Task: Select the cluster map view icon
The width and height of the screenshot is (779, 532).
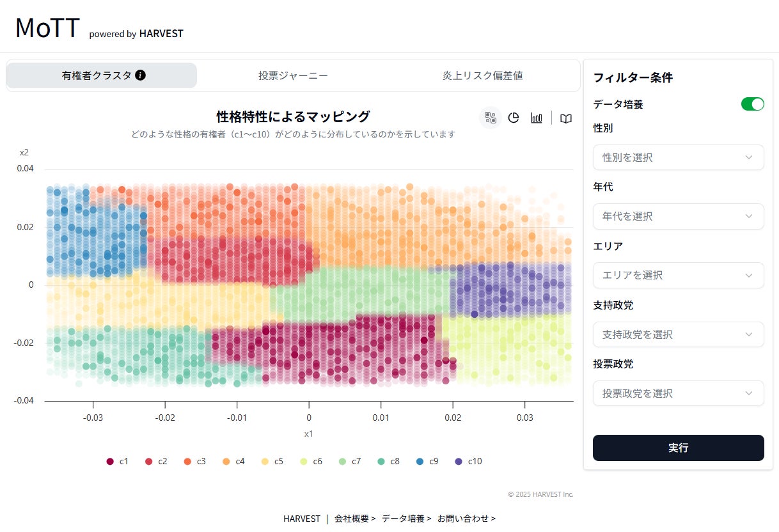Action: click(491, 118)
